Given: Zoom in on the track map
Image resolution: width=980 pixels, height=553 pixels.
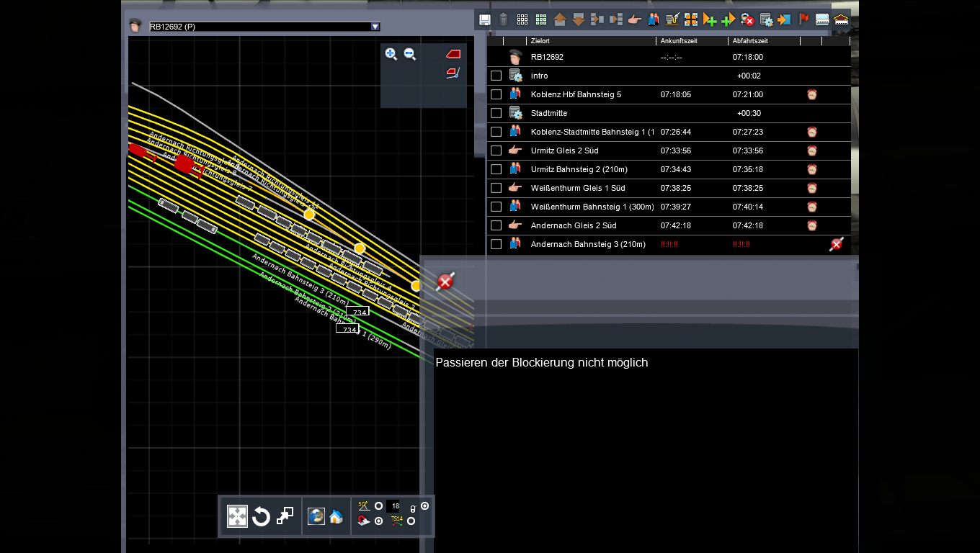Looking at the screenshot, I should pos(391,54).
